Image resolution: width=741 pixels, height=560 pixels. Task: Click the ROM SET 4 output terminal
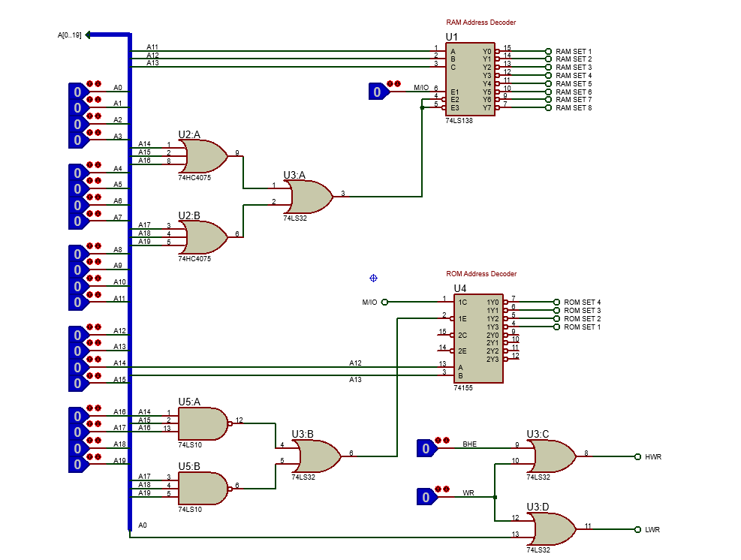click(x=556, y=302)
